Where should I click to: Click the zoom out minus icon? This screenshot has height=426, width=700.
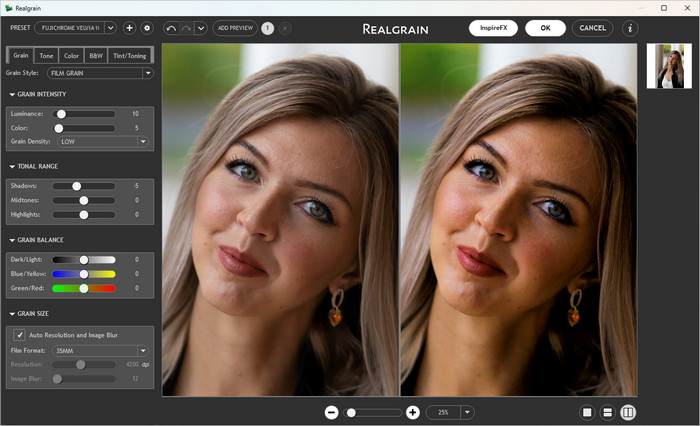tap(331, 412)
